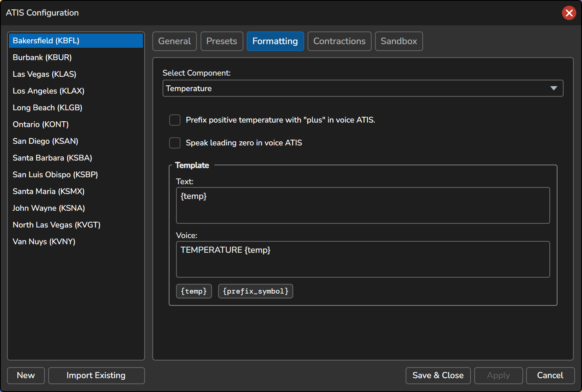Toggle Speak leading zero in voice ATIS

tap(175, 143)
